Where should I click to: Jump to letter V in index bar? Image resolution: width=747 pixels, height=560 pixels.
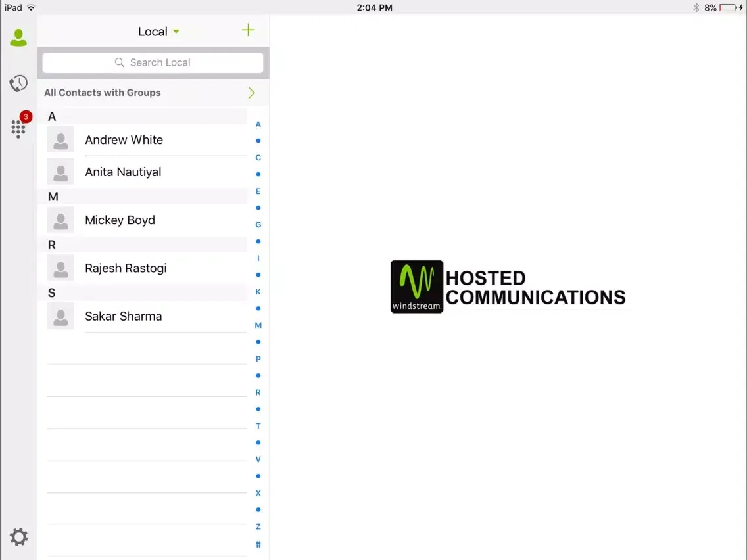pyautogui.click(x=258, y=459)
